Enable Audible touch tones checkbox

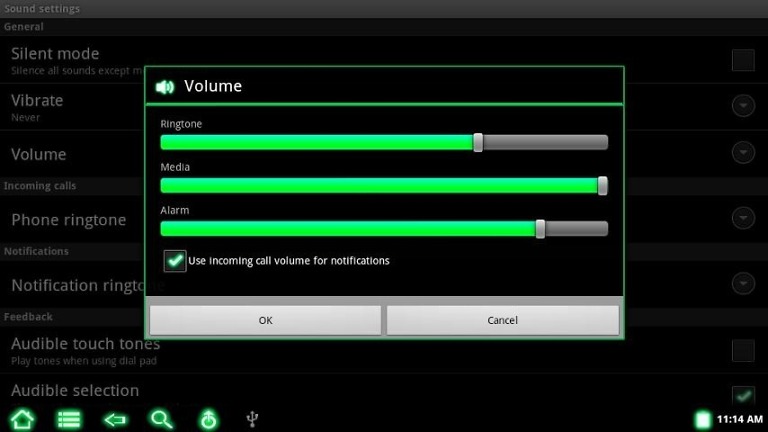pos(743,350)
